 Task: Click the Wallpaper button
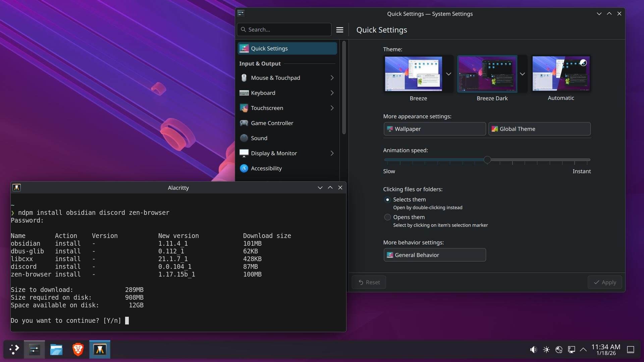[x=434, y=129]
